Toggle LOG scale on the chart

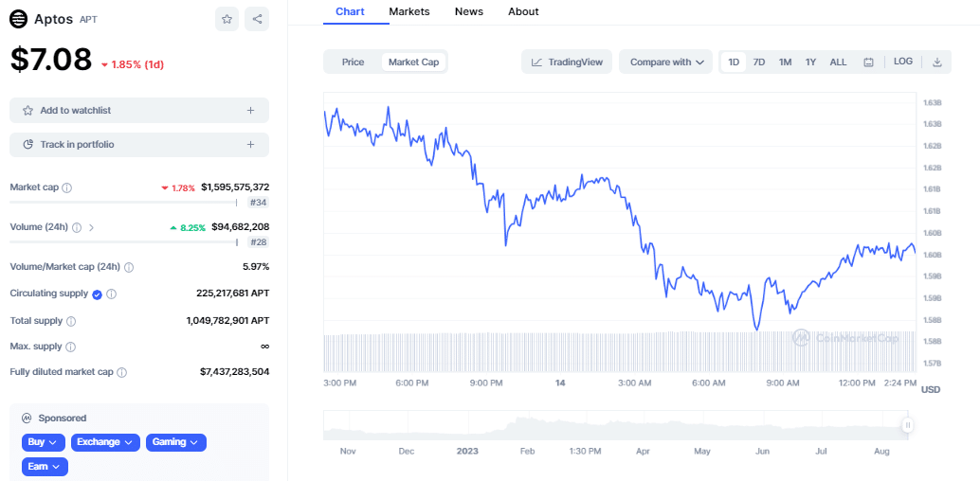(x=903, y=62)
